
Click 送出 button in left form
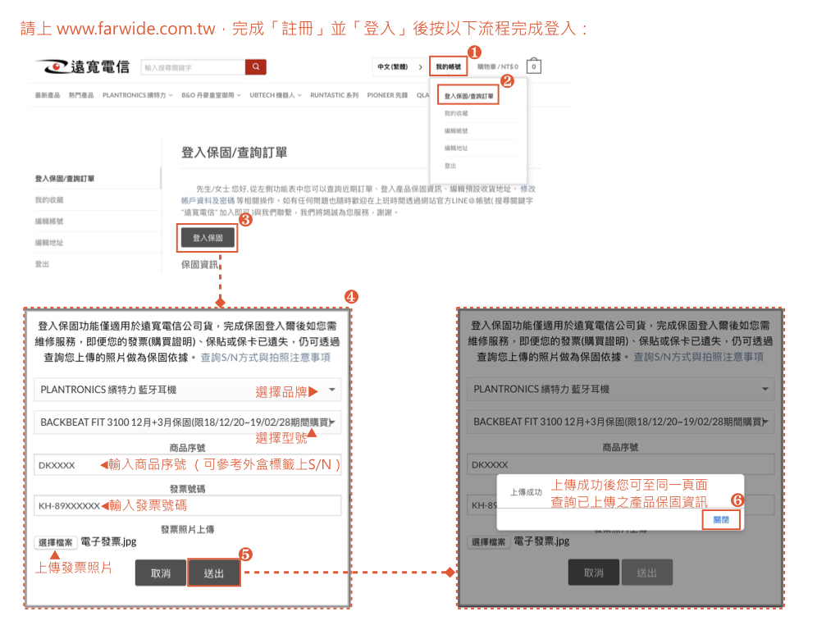214,573
